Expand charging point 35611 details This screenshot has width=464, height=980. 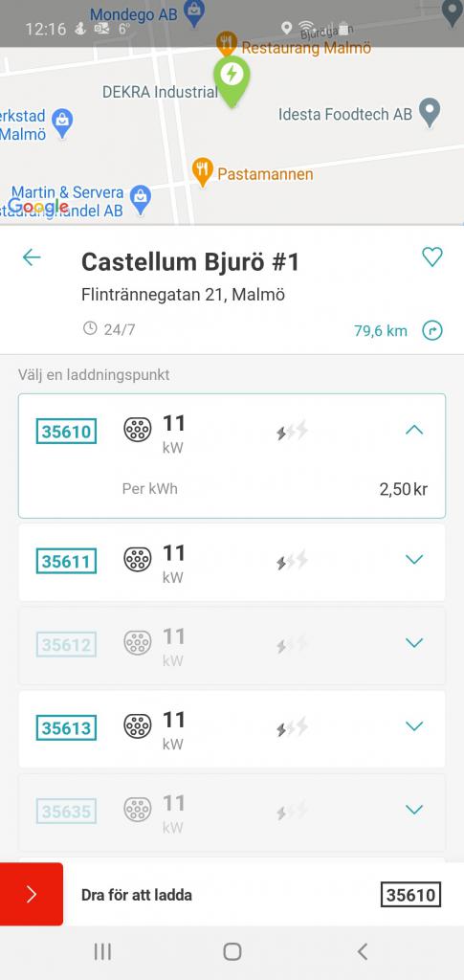coord(414,559)
